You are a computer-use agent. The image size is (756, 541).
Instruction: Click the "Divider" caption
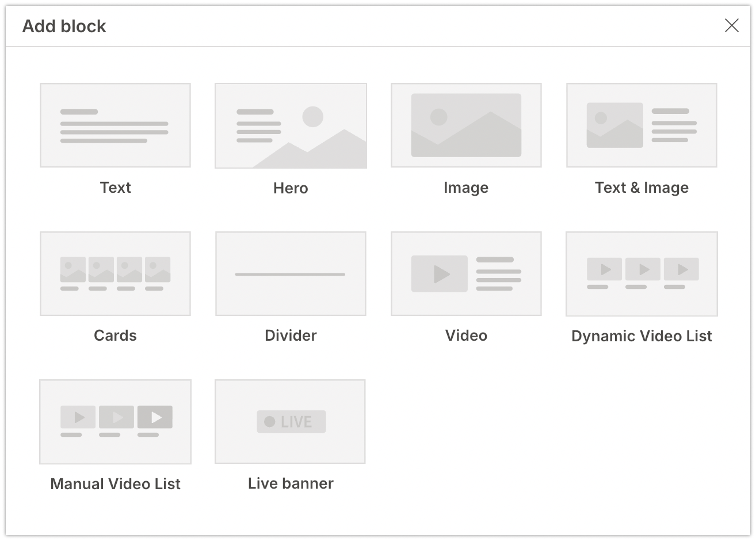(x=291, y=336)
